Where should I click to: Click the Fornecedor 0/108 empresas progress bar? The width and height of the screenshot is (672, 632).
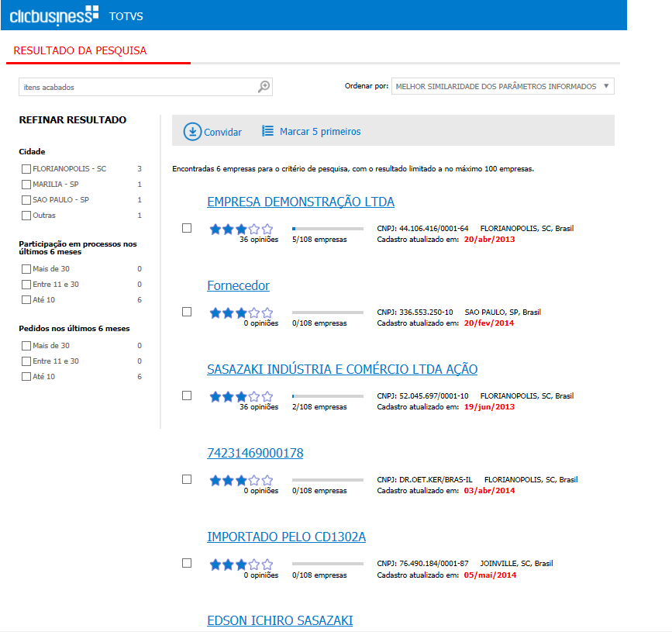pos(328,313)
